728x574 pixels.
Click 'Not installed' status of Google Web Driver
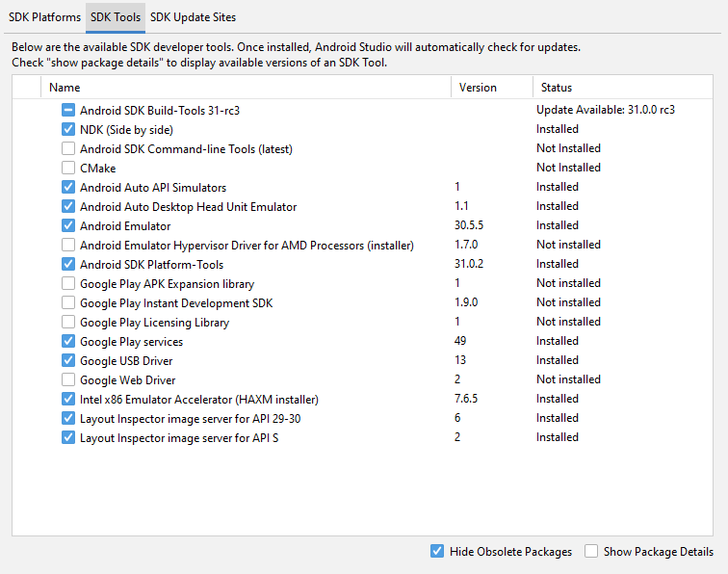[568, 379]
